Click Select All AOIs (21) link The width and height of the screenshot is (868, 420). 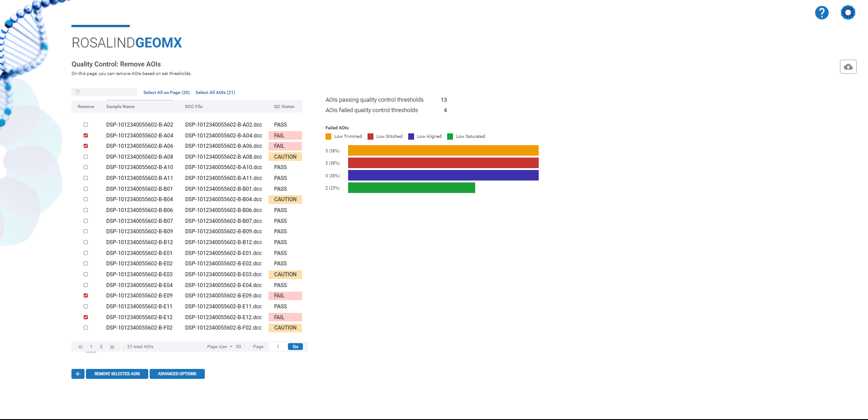(215, 92)
